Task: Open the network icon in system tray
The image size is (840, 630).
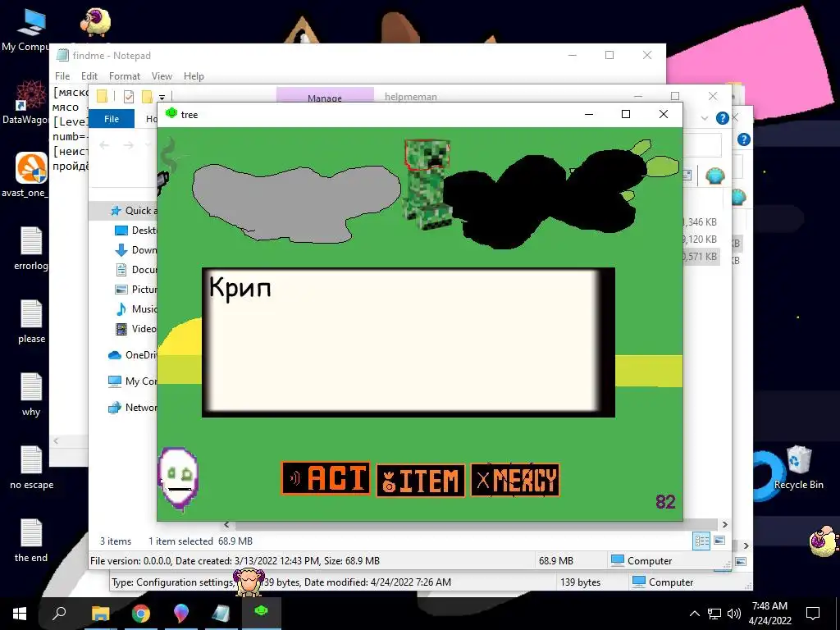Action: pos(714,614)
